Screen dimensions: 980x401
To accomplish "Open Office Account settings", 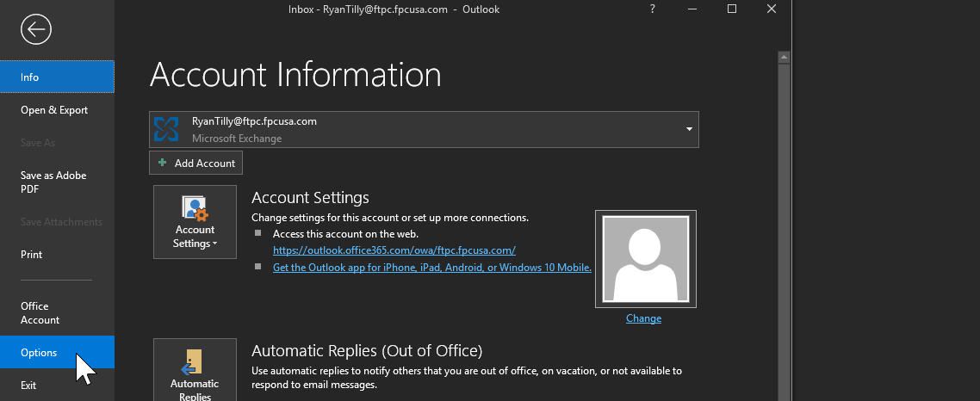I will click(x=57, y=313).
